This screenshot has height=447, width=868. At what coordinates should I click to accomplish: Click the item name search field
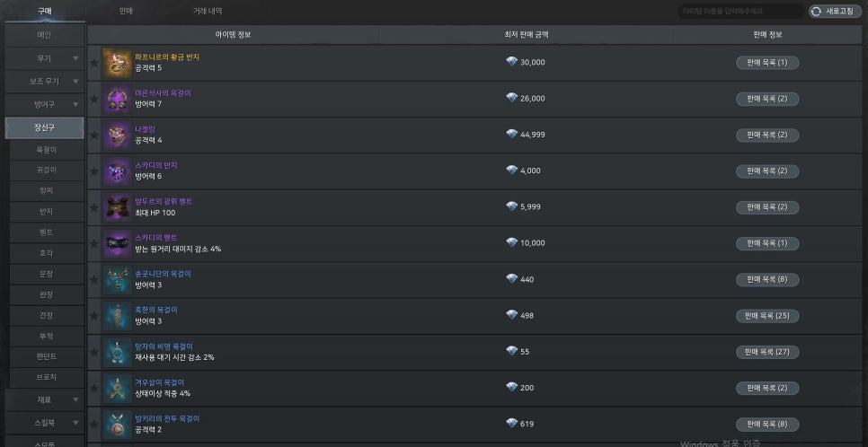tap(742, 11)
